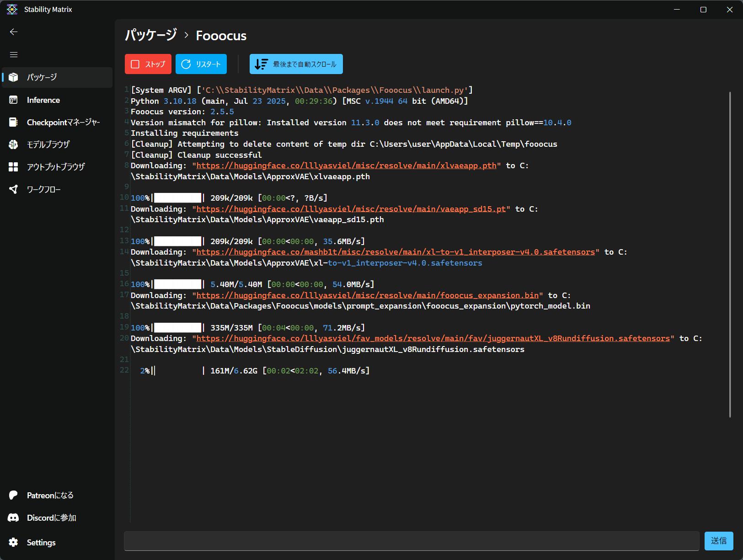Focus the console input text field

click(x=411, y=541)
